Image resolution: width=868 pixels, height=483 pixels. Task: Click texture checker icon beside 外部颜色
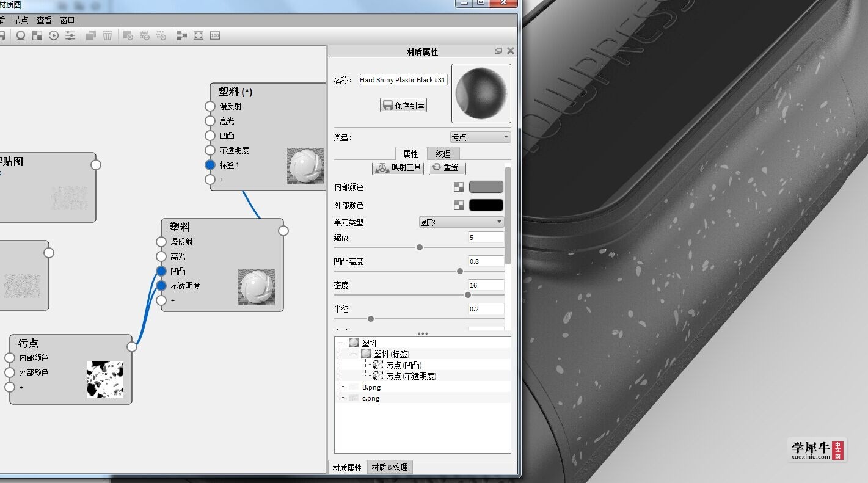(x=458, y=205)
